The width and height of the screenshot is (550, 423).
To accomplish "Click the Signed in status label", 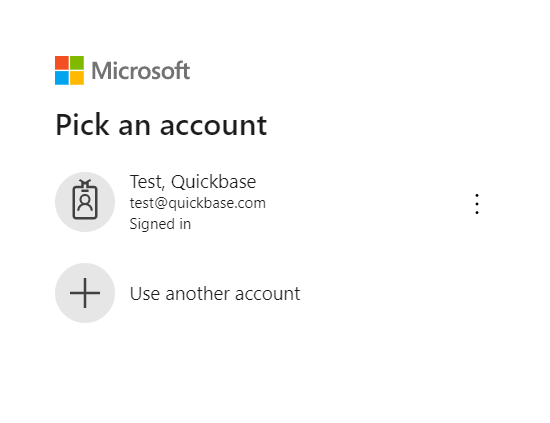I will [x=160, y=224].
